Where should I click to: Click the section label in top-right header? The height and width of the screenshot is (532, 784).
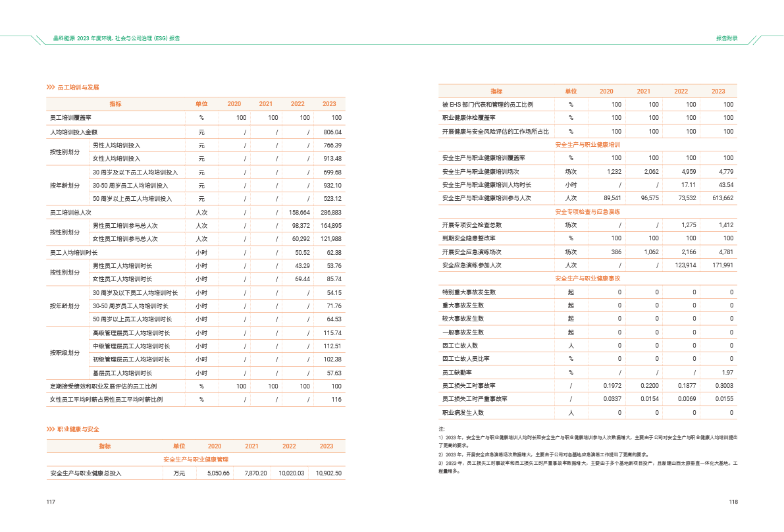(x=727, y=38)
